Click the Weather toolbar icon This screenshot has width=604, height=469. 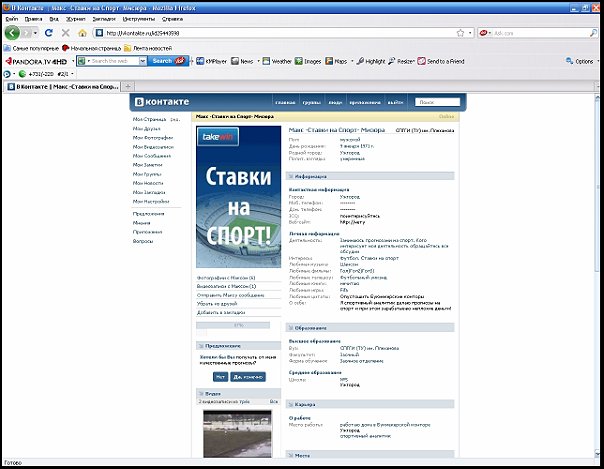[277, 61]
